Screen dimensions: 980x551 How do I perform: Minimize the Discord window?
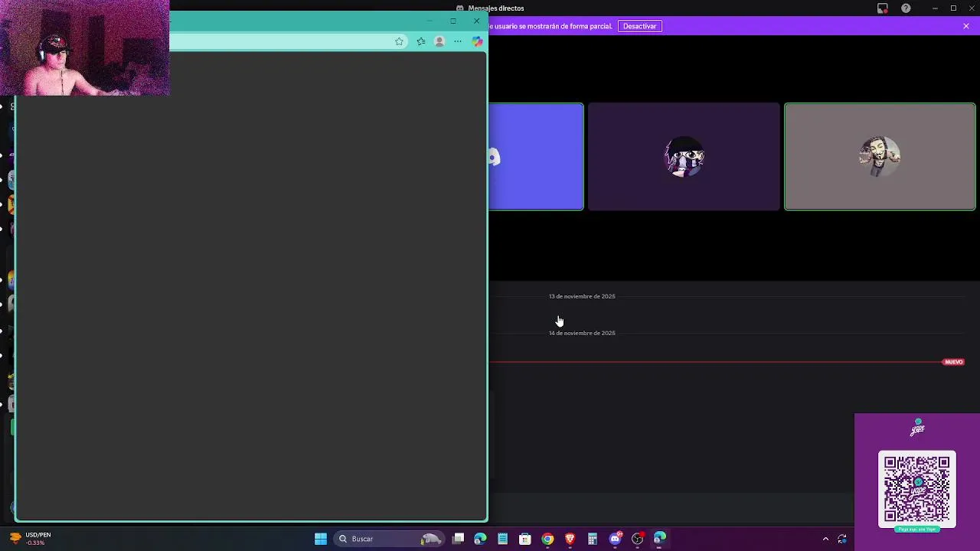pyautogui.click(x=935, y=8)
